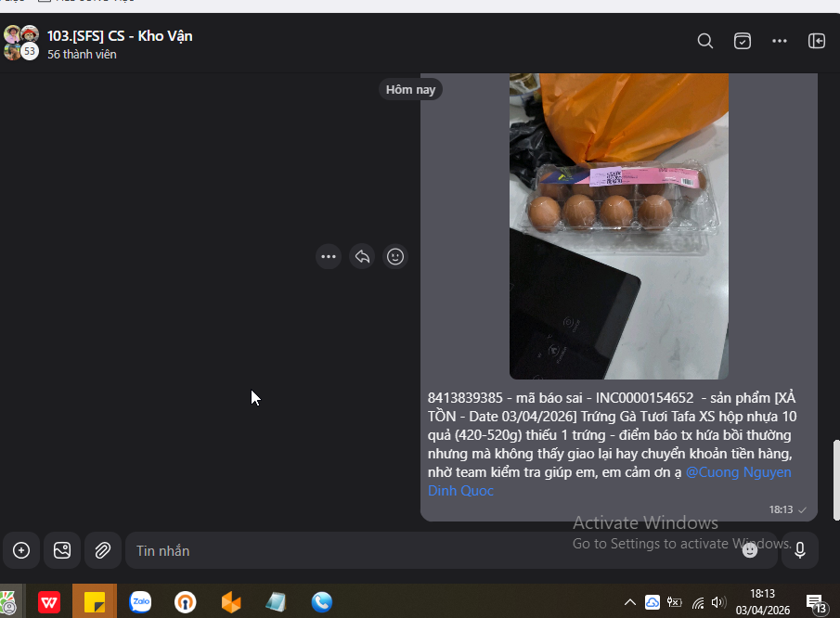The height and width of the screenshot is (618, 840).
Task: Open the Windows notification center icon
Action: click(x=816, y=603)
